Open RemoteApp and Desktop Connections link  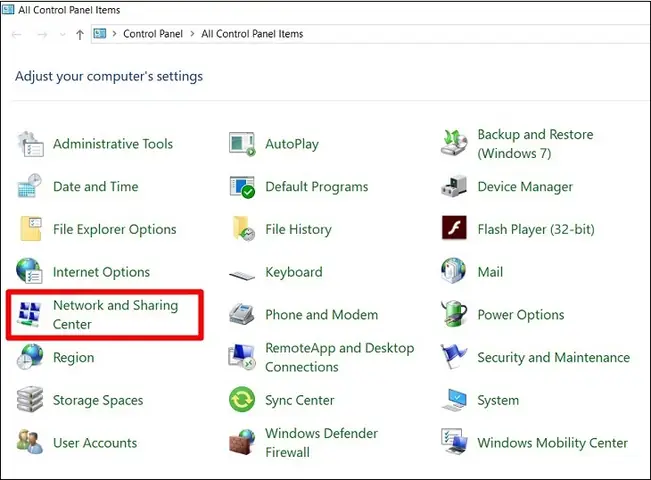click(340, 357)
